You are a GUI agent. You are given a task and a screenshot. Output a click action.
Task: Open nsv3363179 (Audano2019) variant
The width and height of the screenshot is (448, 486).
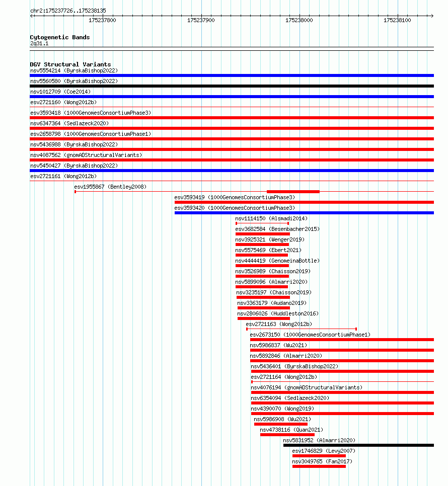(x=272, y=302)
